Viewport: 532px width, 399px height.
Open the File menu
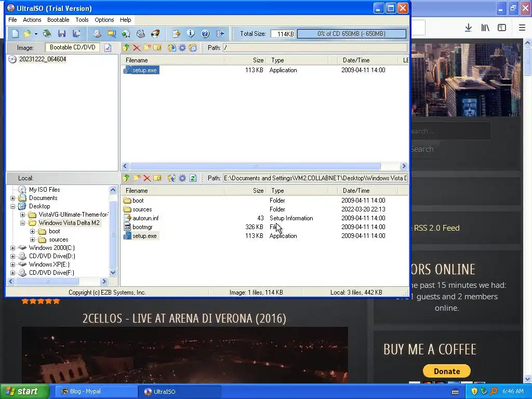point(12,20)
